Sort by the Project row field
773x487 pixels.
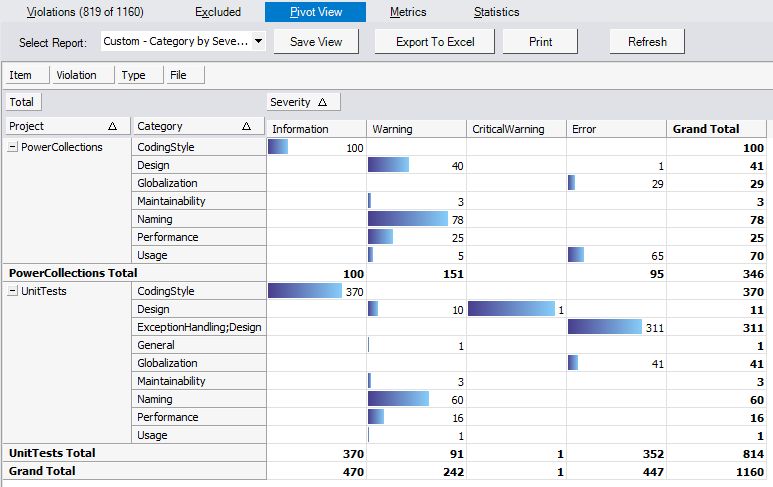point(68,126)
